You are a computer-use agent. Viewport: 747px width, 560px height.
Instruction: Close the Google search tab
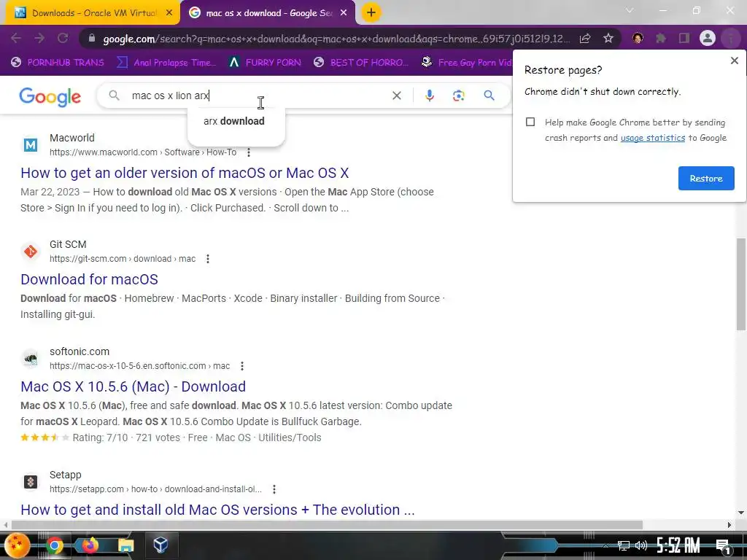coord(344,13)
